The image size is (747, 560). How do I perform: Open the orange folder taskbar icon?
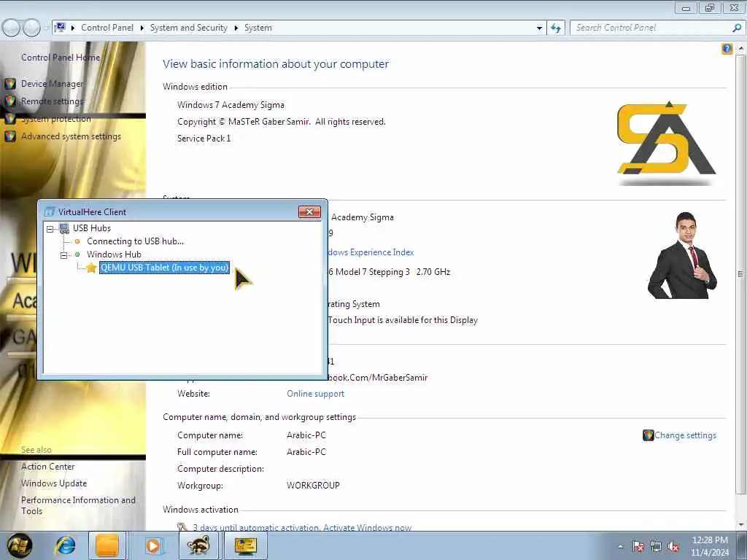(x=107, y=545)
